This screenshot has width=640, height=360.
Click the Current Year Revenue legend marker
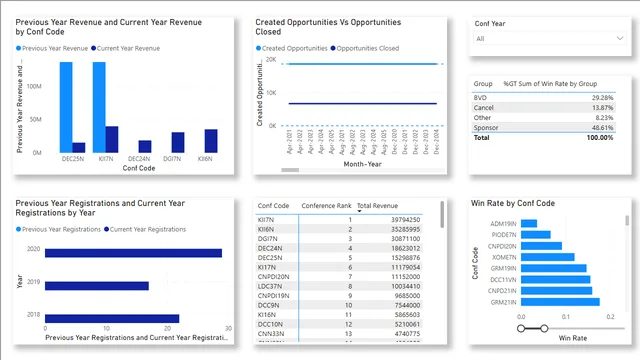93,48
